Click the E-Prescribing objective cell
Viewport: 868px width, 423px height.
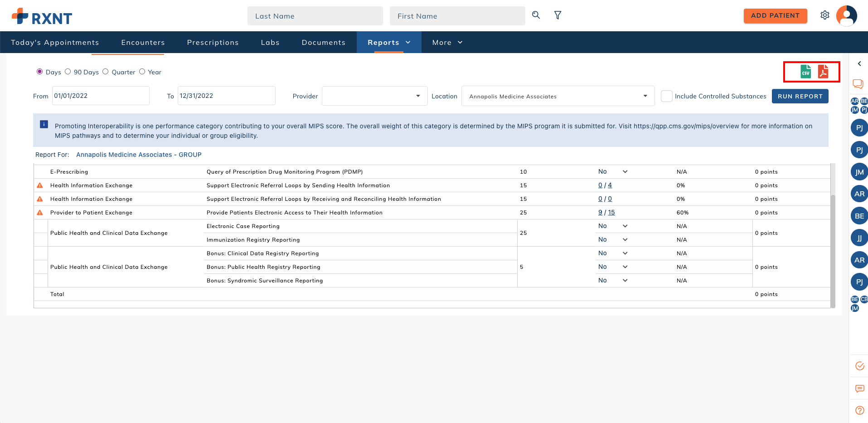click(69, 172)
